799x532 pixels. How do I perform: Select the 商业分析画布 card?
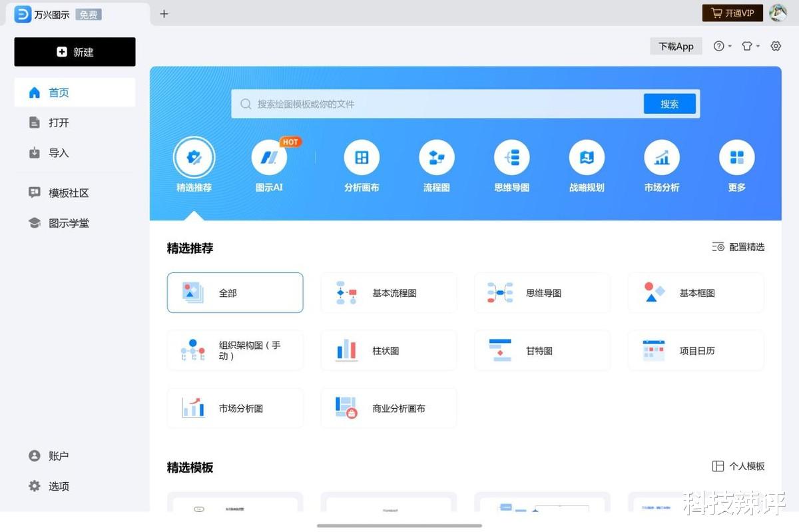tap(389, 408)
